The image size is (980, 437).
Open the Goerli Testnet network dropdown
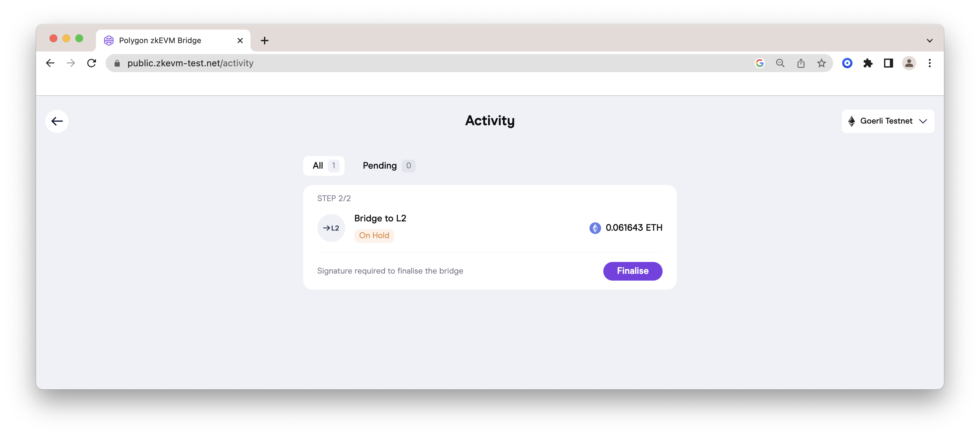point(888,121)
